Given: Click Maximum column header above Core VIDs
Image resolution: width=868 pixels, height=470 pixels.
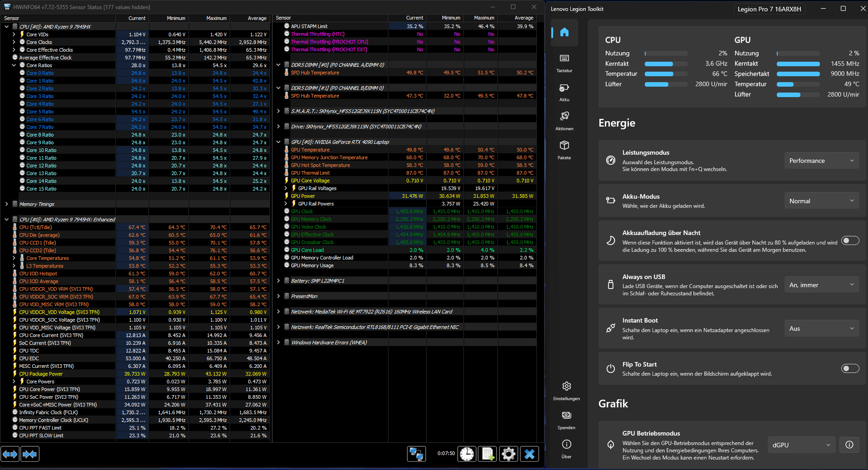Looking at the screenshot, I should tap(209, 18).
